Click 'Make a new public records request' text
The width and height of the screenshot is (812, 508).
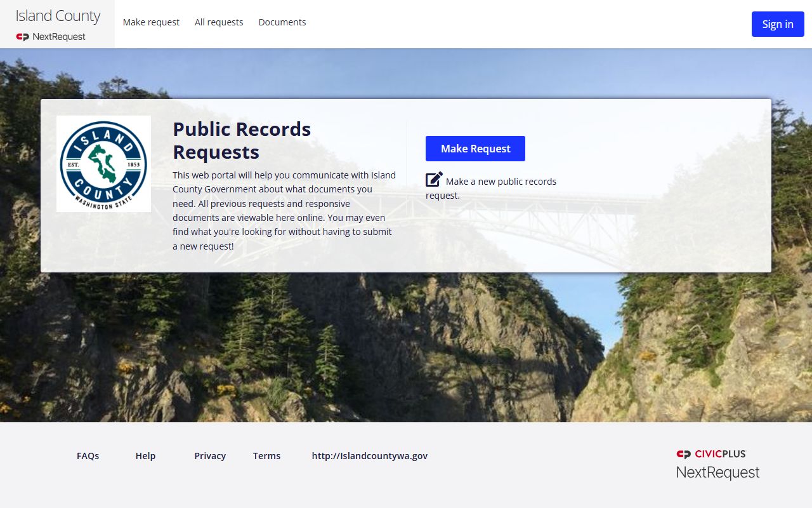tap(491, 189)
